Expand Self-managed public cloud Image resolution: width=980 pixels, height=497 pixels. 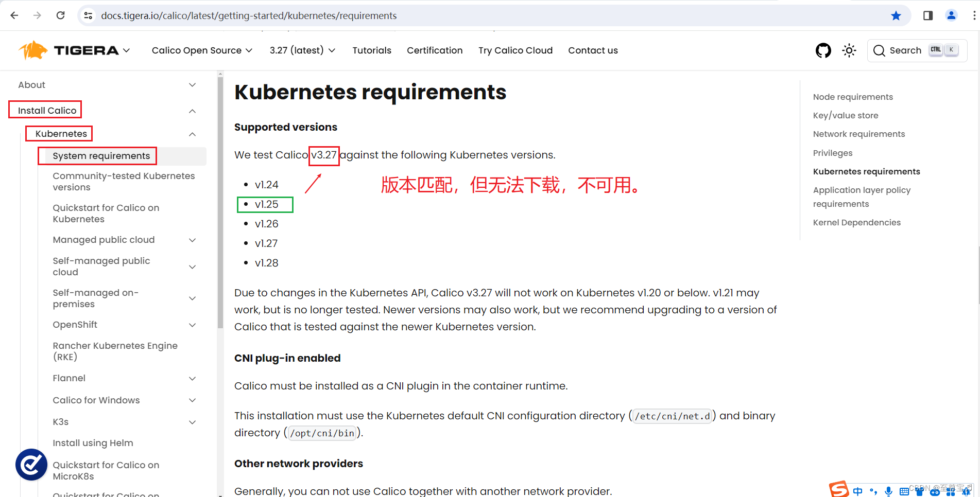[192, 267]
